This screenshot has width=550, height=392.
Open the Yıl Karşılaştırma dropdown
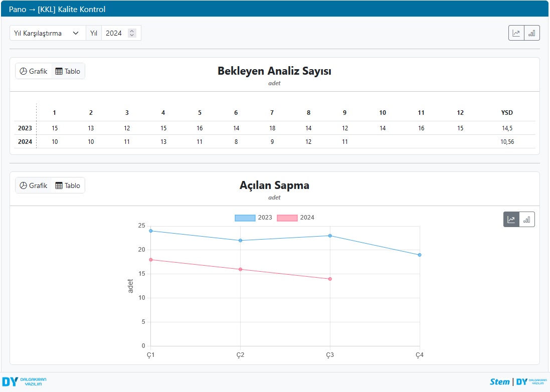[47, 33]
